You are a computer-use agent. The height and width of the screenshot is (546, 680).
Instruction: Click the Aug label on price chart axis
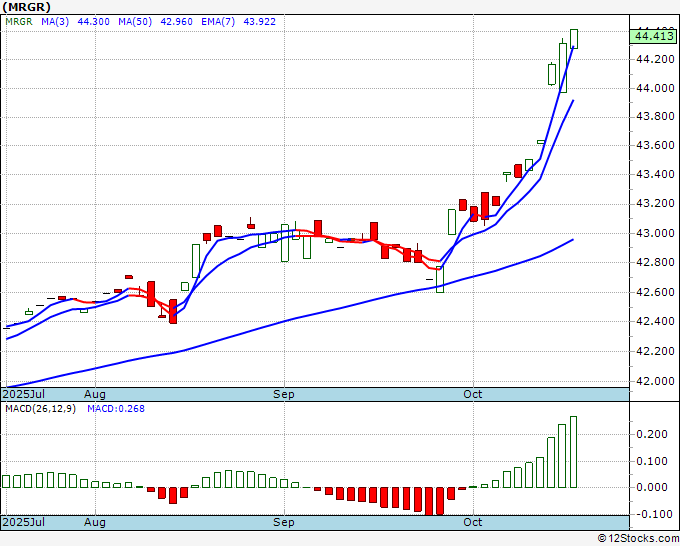coord(95,394)
